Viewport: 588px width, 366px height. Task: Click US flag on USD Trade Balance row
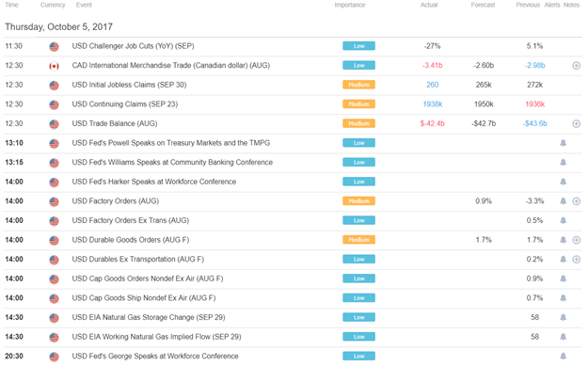[x=54, y=124]
